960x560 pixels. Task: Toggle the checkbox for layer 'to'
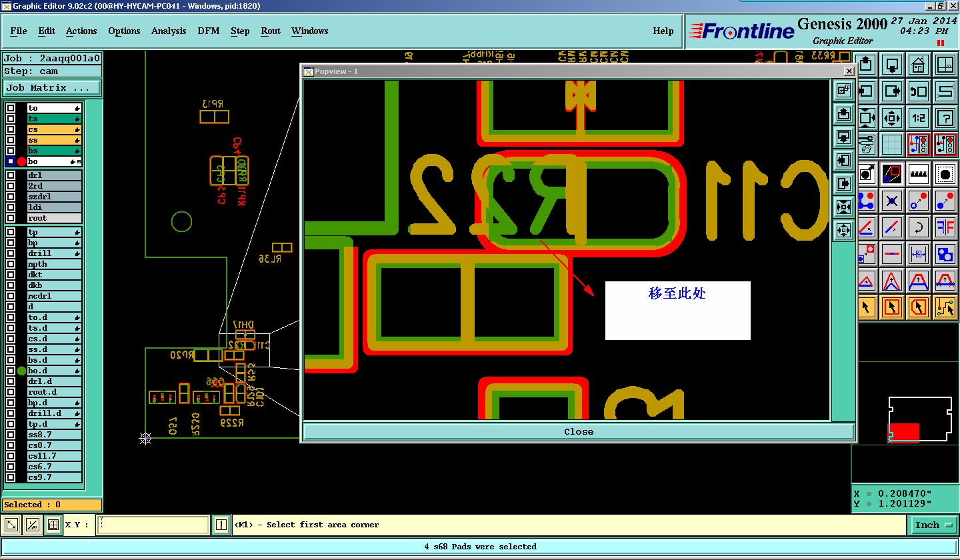click(11, 108)
